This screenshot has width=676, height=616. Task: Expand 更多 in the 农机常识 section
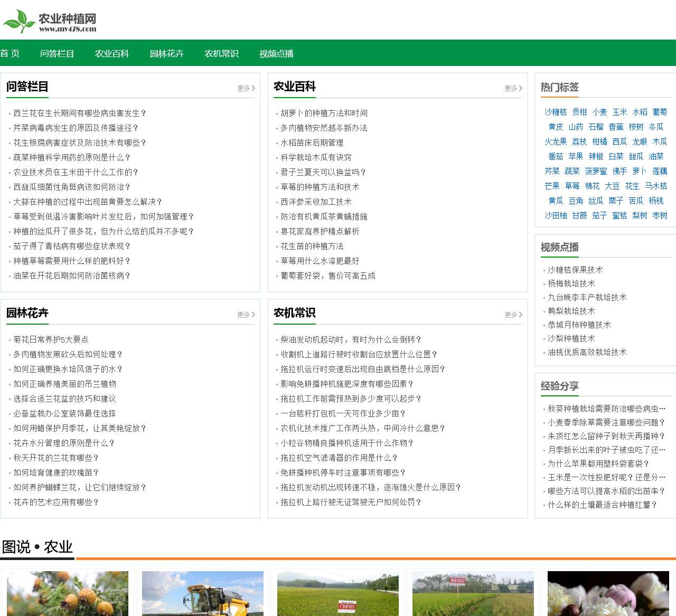tap(513, 315)
